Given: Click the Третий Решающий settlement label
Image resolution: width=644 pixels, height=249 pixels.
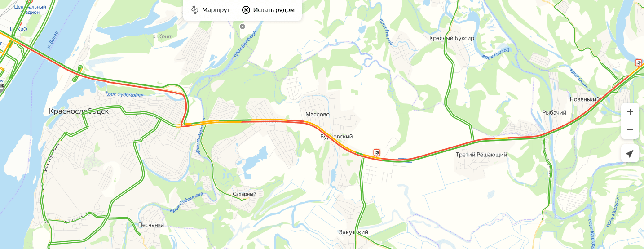Looking at the screenshot, I should point(481,155).
